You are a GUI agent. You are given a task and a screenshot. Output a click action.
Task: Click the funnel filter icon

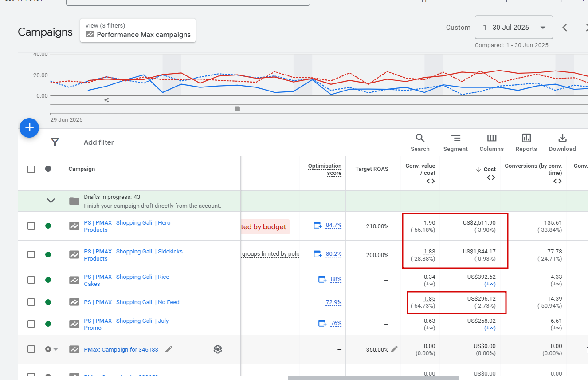tap(55, 142)
